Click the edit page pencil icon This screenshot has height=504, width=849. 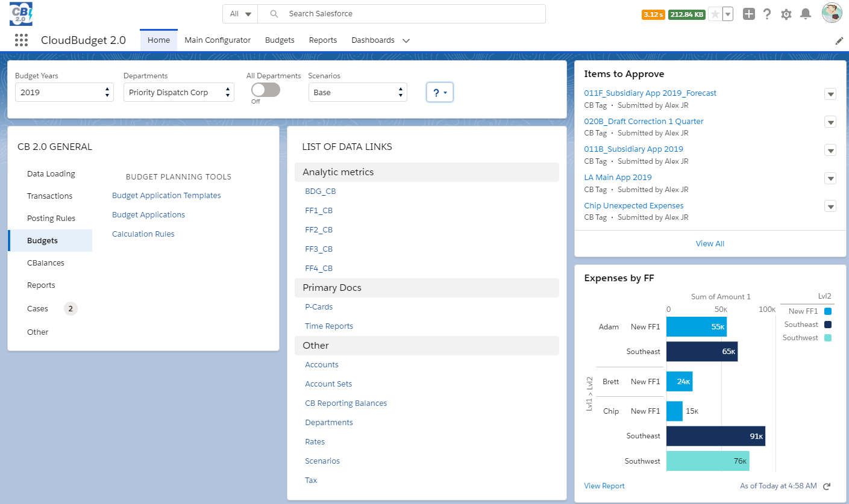pyautogui.click(x=839, y=40)
